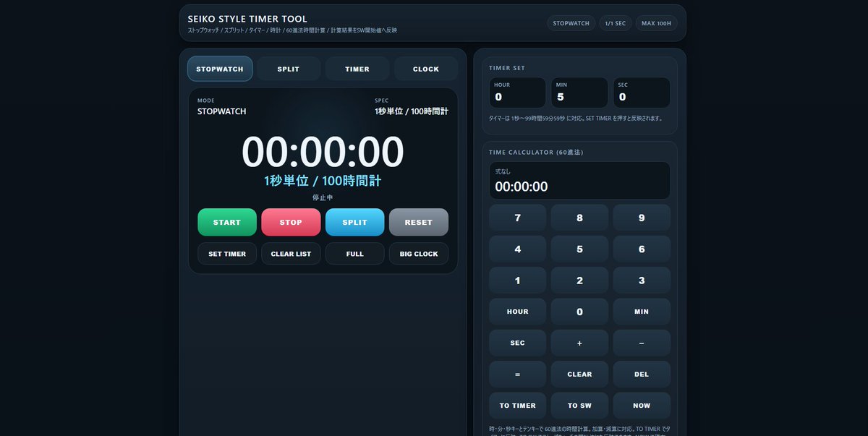The height and width of the screenshot is (436, 868).
Task: Click the gray RESET button
Action: click(419, 222)
